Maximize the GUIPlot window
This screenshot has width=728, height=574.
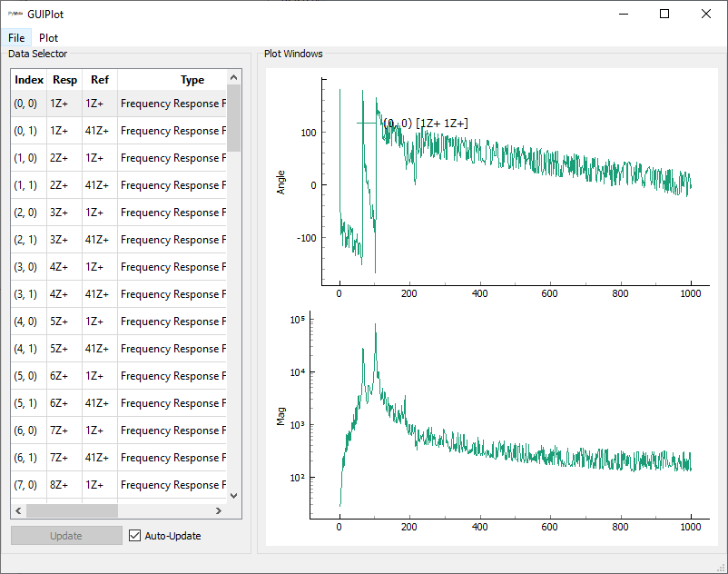[x=664, y=14]
